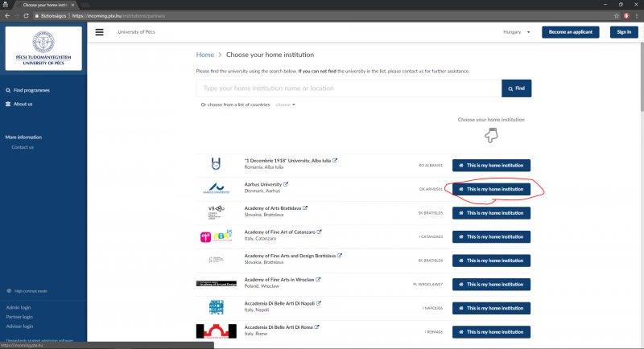Click the Find search button
644x349 pixels.
516,88
